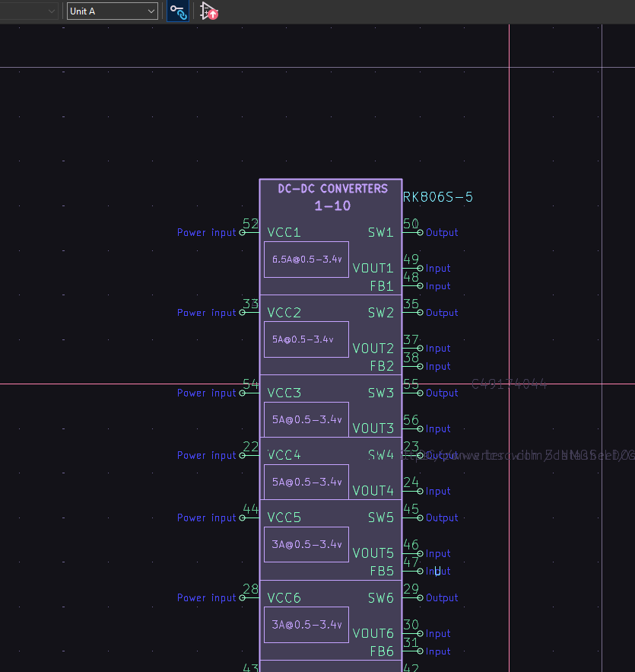This screenshot has width=635, height=672.
Task: Select the SW1 pin name
Action: pyautogui.click(x=381, y=232)
